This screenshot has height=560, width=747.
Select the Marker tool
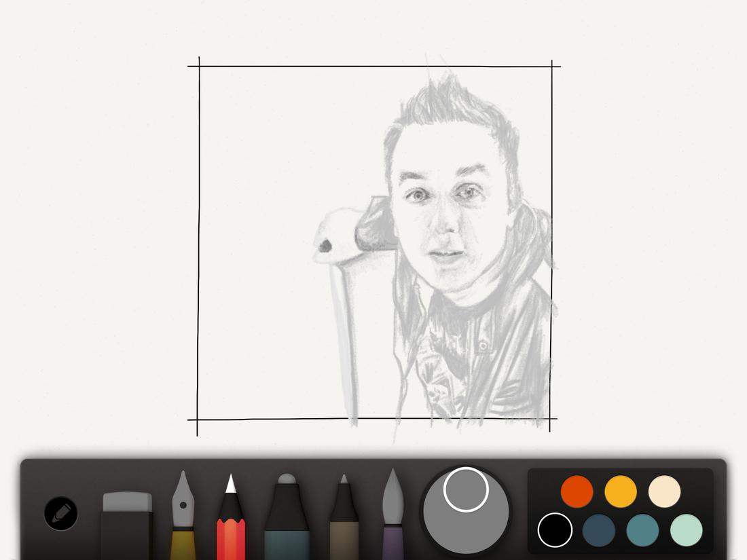[x=285, y=516]
